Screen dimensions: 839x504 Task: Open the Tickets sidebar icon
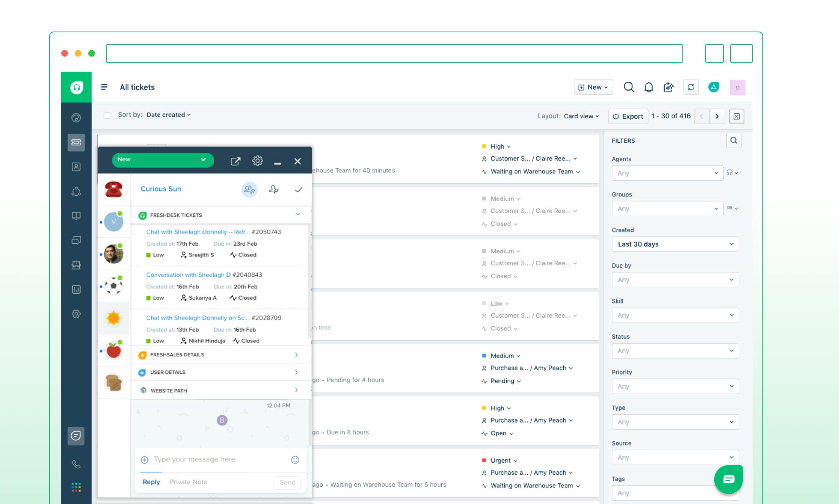(x=76, y=142)
